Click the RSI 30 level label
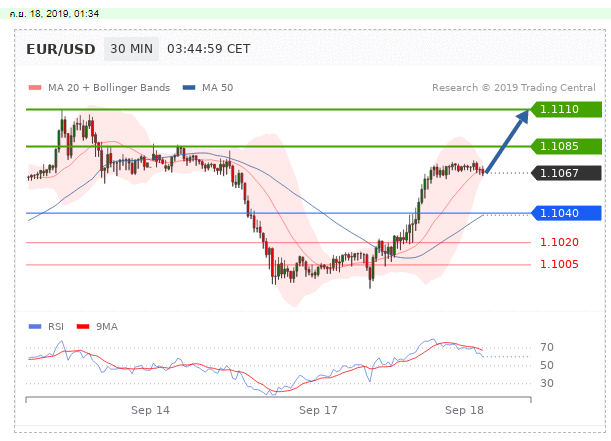Image resolution: width=611 pixels, height=441 pixels. [547, 383]
